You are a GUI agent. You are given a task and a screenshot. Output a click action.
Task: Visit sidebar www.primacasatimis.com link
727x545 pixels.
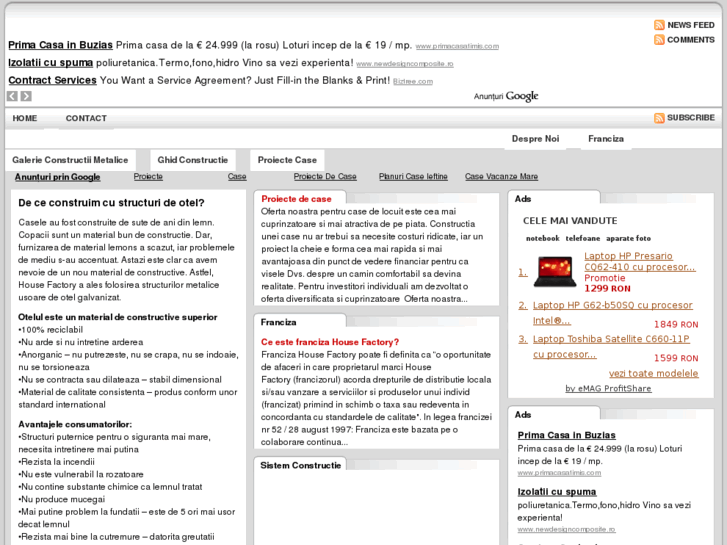[559, 473]
